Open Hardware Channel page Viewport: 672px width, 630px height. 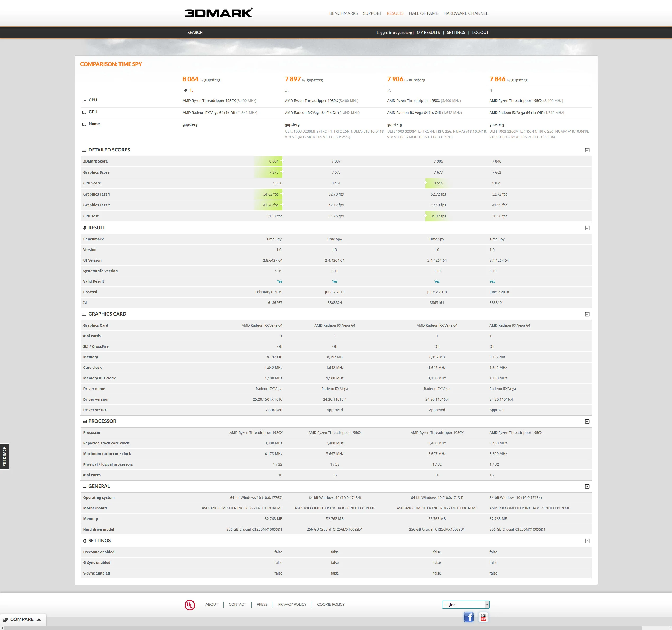tap(466, 13)
